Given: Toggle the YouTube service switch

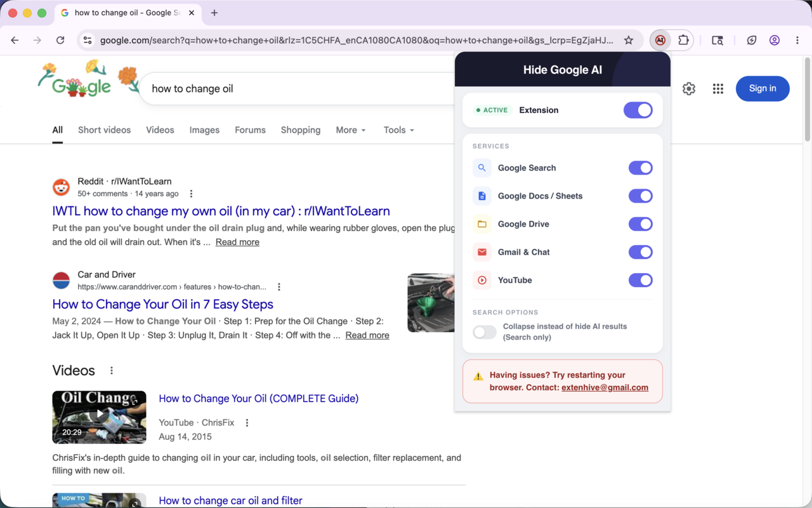Looking at the screenshot, I should pyautogui.click(x=641, y=280).
